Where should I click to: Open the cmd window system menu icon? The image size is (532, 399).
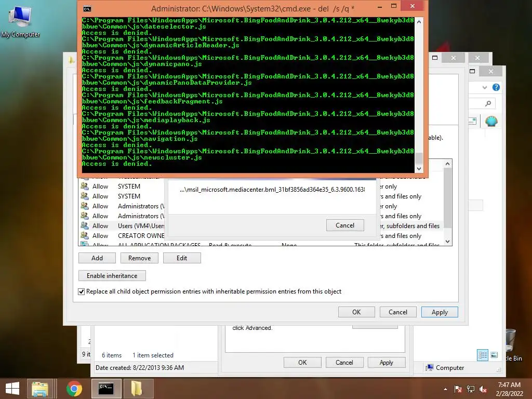click(87, 8)
